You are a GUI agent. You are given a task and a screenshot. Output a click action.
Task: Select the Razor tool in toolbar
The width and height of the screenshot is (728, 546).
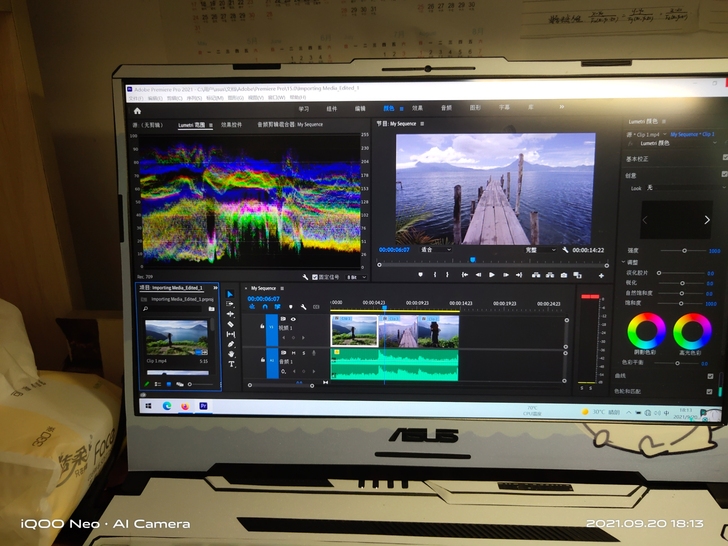(231, 324)
